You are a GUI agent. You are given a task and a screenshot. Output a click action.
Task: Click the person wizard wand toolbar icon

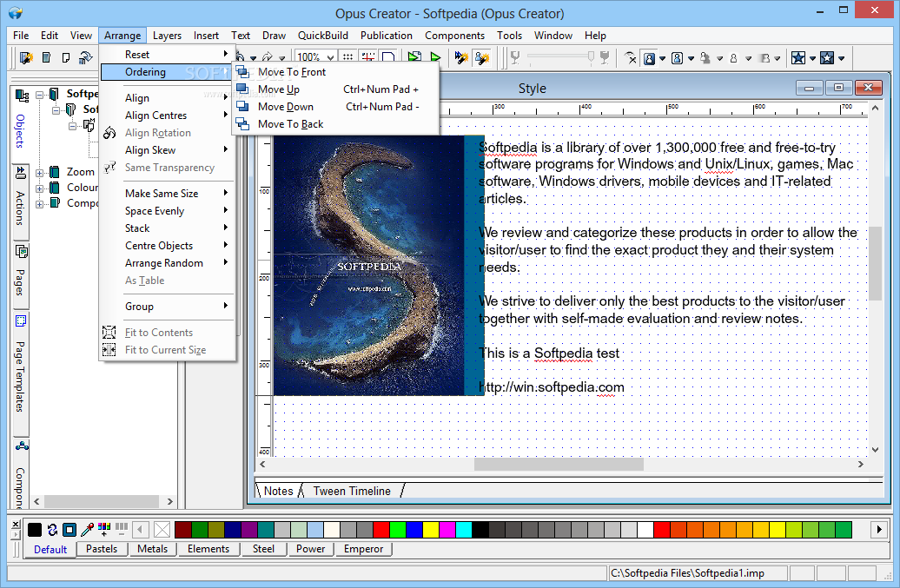pyautogui.click(x=481, y=58)
